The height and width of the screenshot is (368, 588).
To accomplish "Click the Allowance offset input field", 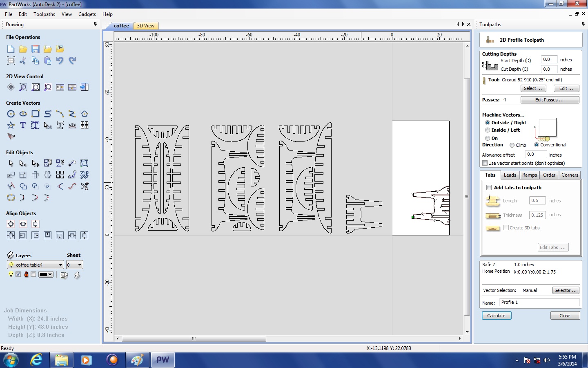I will (x=536, y=155).
